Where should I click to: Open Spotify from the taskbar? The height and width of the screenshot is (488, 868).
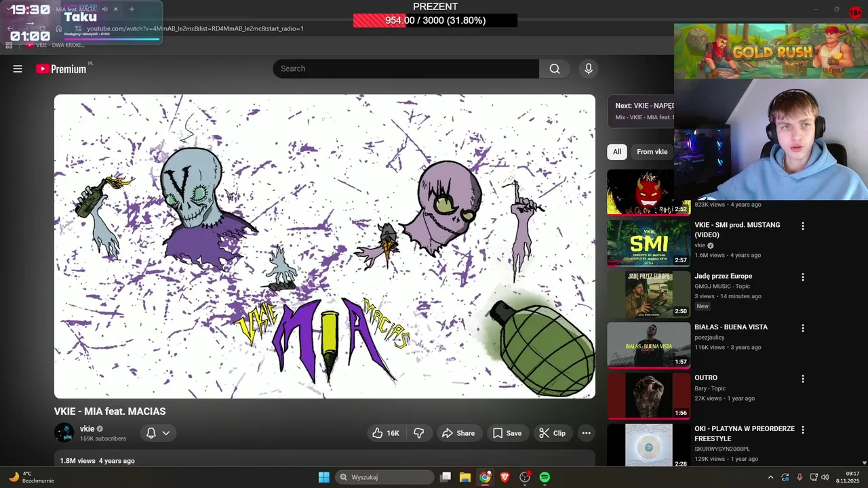click(x=545, y=477)
